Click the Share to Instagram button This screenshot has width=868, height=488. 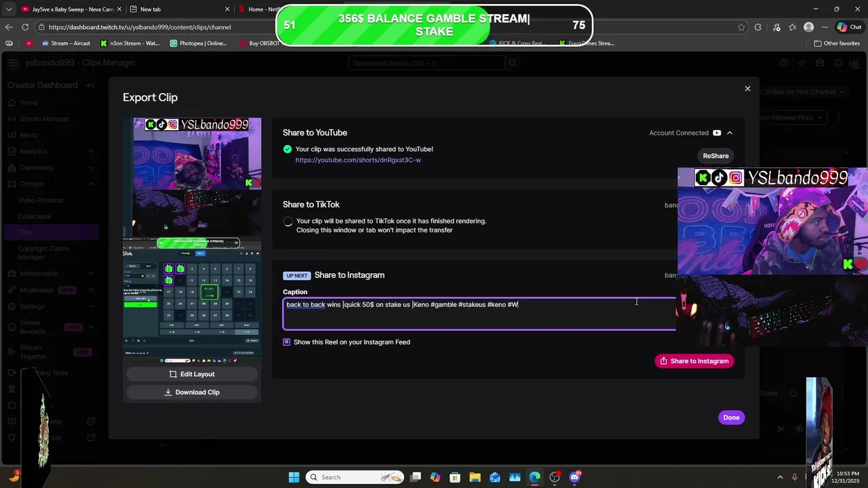point(694,361)
